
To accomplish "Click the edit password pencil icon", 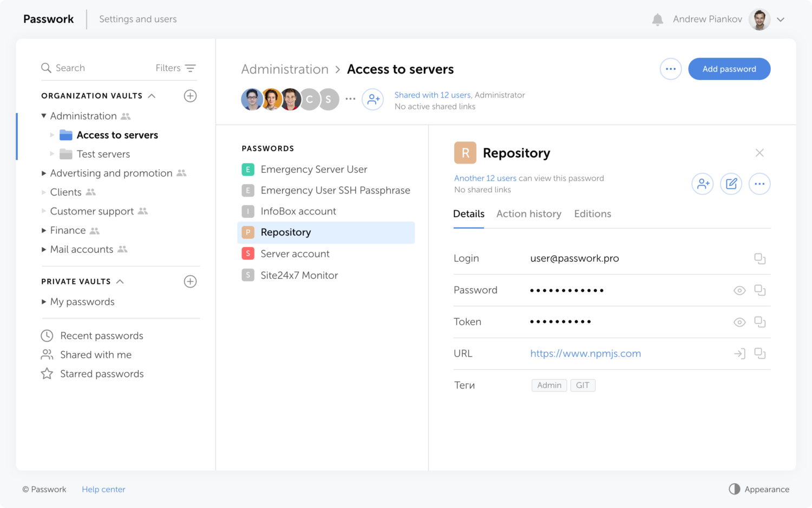I will click(x=731, y=184).
